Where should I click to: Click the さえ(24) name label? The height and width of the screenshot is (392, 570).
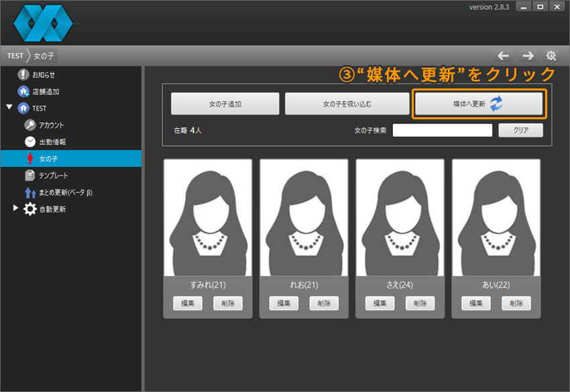(x=400, y=285)
